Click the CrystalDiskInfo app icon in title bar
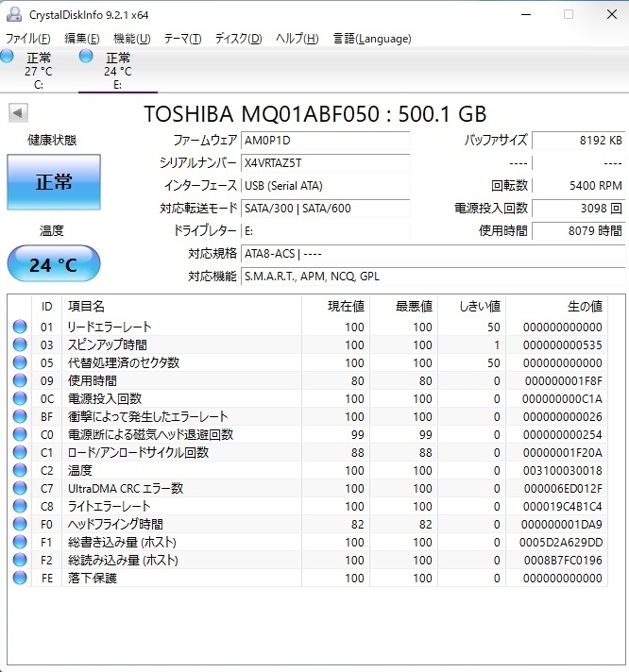Image resolution: width=629 pixels, height=672 pixels. [13, 15]
